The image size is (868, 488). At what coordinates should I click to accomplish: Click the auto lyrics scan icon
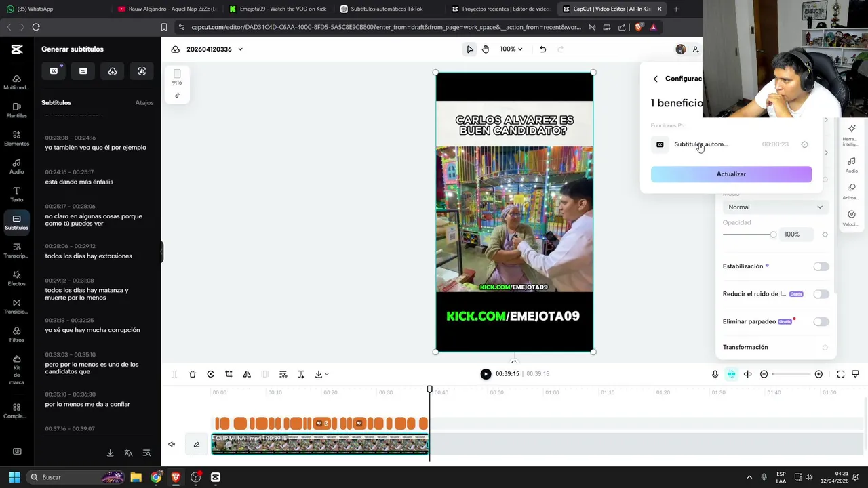pyautogui.click(x=142, y=71)
